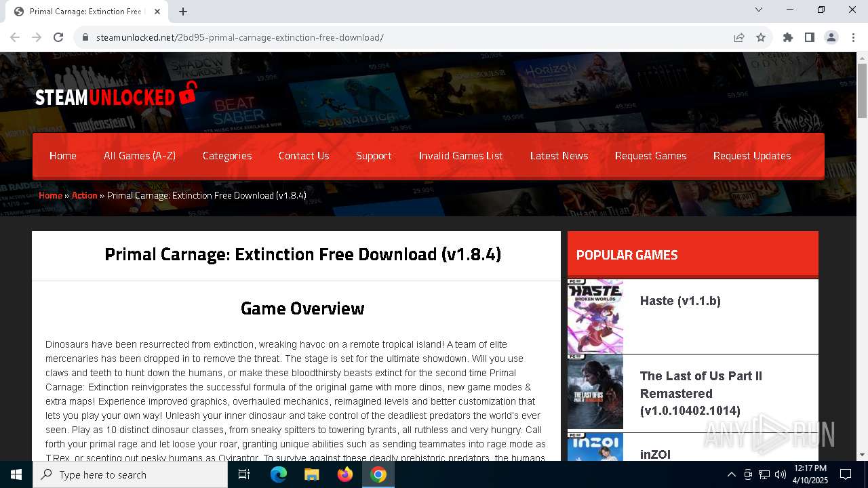Click the Chrome taskbar icon
The width and height of the screenshot is (868, 488).
pyautogui.click(x=378, y=474)
